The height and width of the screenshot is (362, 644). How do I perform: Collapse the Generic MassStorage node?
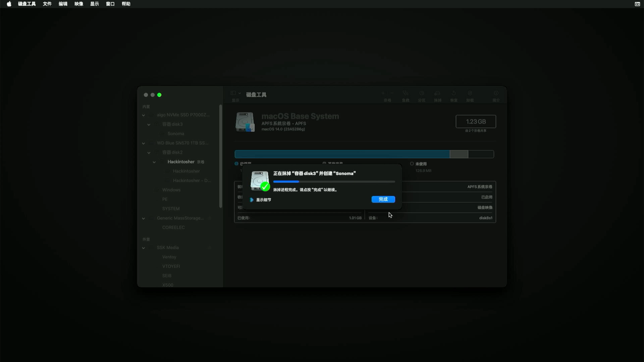[144, 218]
